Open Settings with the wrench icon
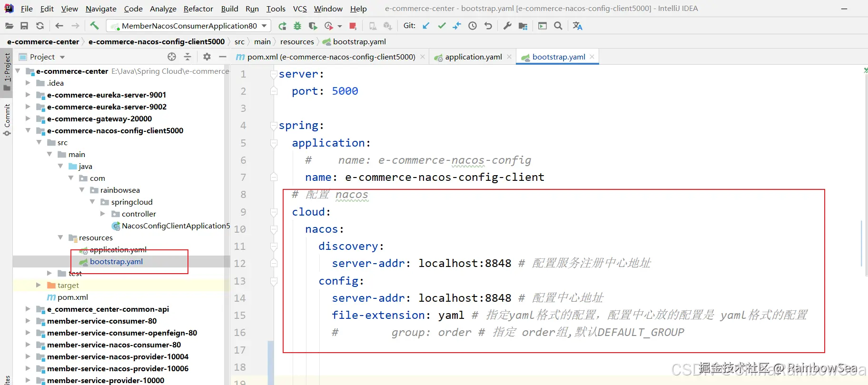This screenshot has height=385, width=868. point(507,26)
